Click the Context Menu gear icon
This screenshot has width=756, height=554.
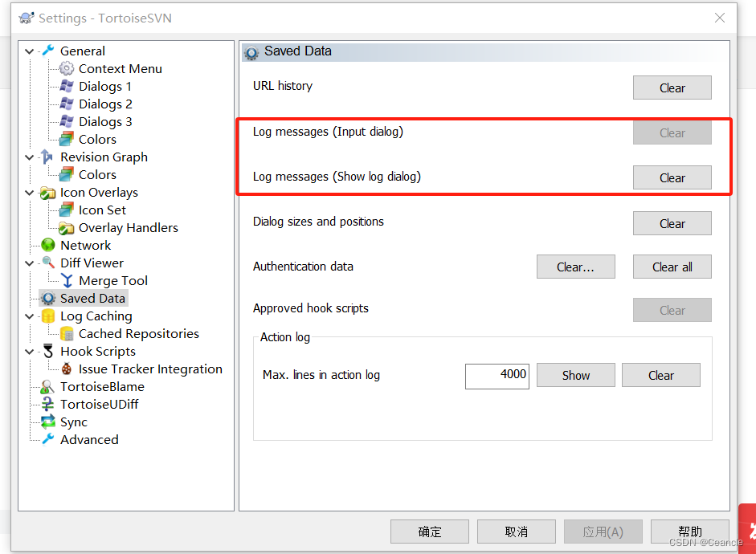click(67, 68)
